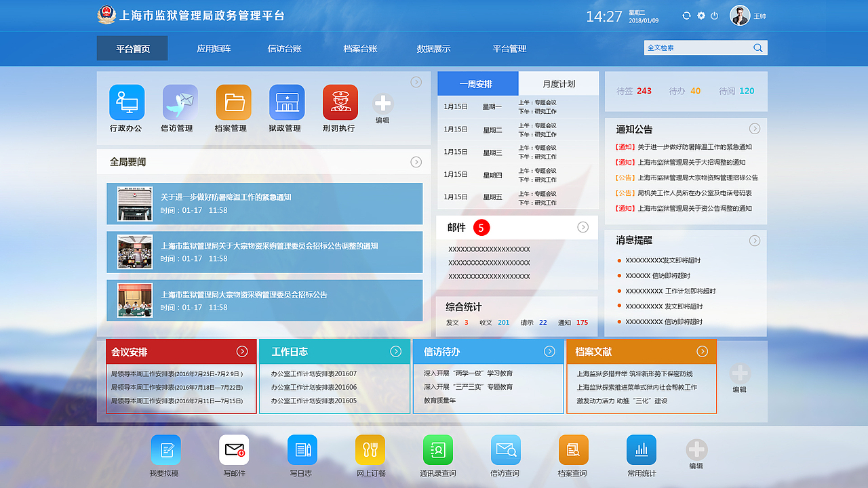Expand the 通知公告 panel arrow
Screen dimensions: 868x488
point(755,128)
